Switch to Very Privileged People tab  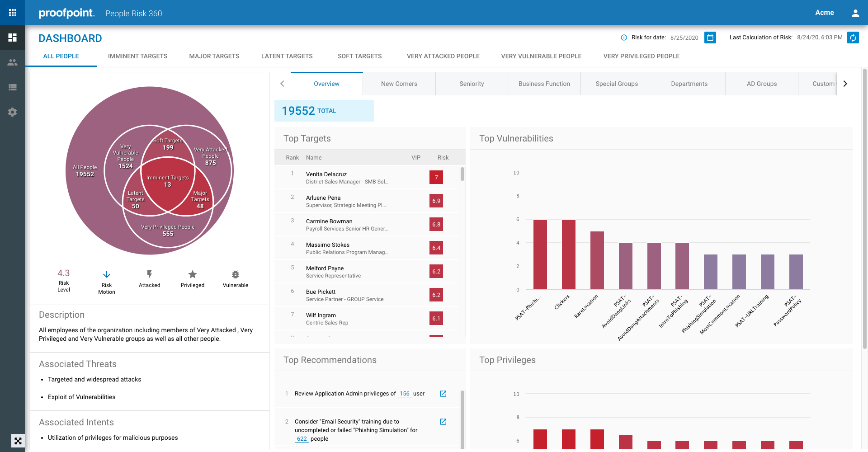pyautogui.click(x=642, y=56)
